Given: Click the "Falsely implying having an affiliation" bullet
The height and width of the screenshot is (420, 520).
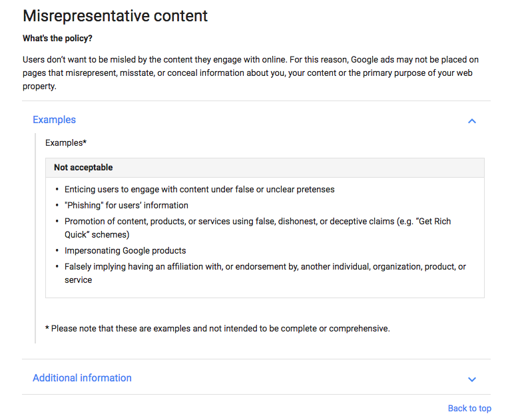Looking at the screenshot, I should [x=265, y=266].
